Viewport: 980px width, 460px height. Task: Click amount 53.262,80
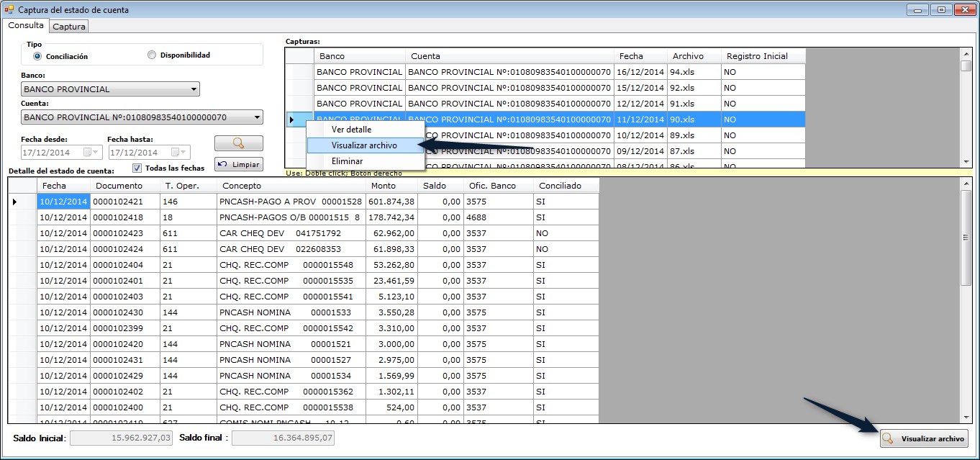pyautogui.click(x=392, y=265)
